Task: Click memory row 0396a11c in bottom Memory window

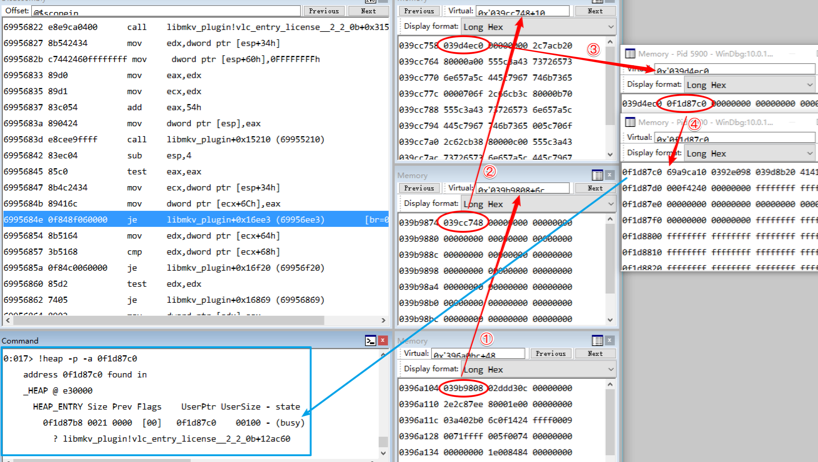Action: [x=486, y=420]
